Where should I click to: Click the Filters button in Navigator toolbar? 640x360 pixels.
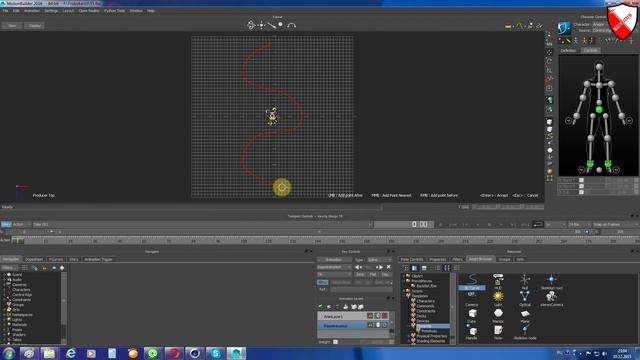coord(9,268)
